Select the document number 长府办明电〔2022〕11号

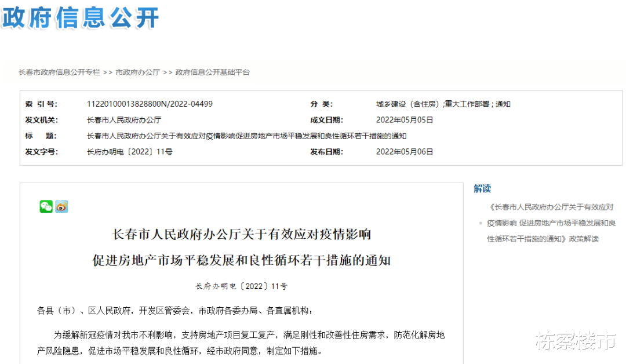pyautogui.click(x=128, y=151)
